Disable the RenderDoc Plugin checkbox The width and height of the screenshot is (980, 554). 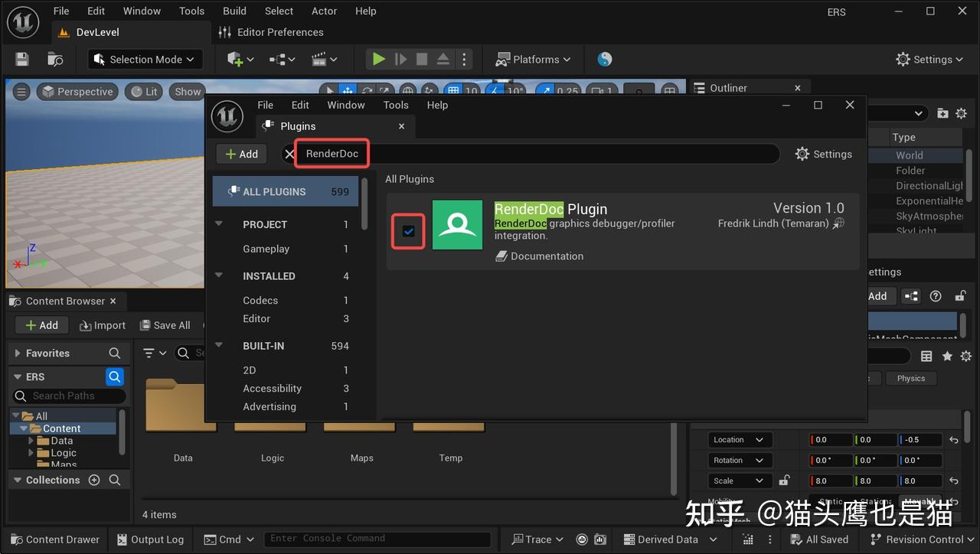pyautogui.click(x=408, y=230)
